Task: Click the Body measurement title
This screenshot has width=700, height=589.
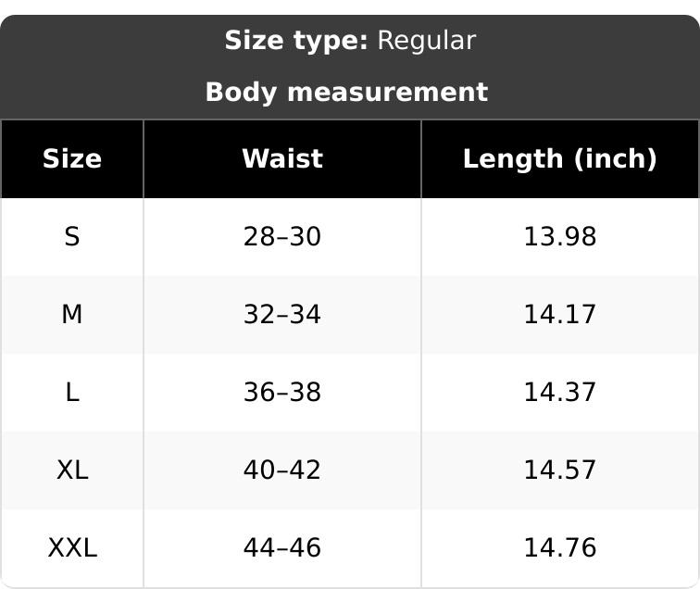Action: coord(347,93)
